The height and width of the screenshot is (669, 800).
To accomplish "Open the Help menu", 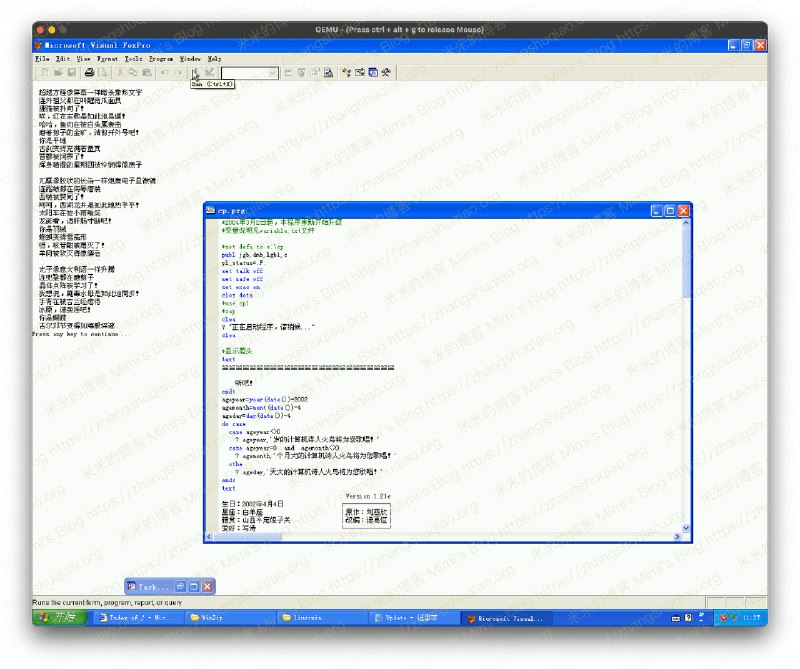I will [214, 59].
